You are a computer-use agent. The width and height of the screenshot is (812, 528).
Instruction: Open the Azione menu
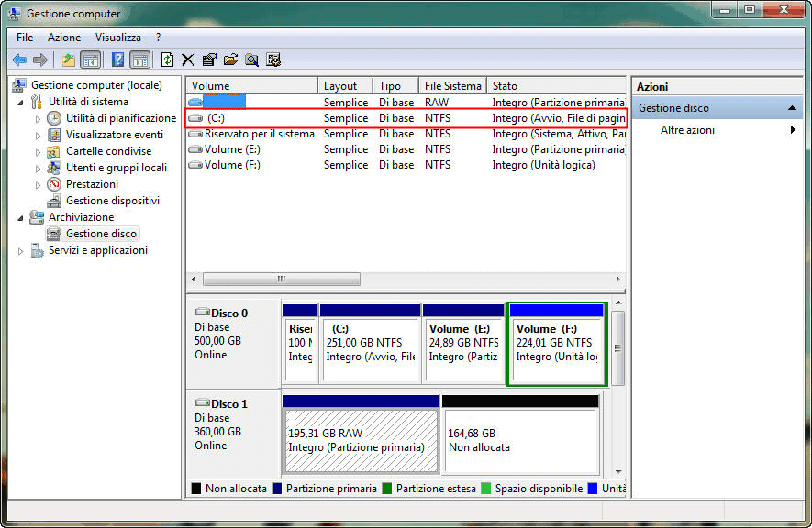point(64,38)
